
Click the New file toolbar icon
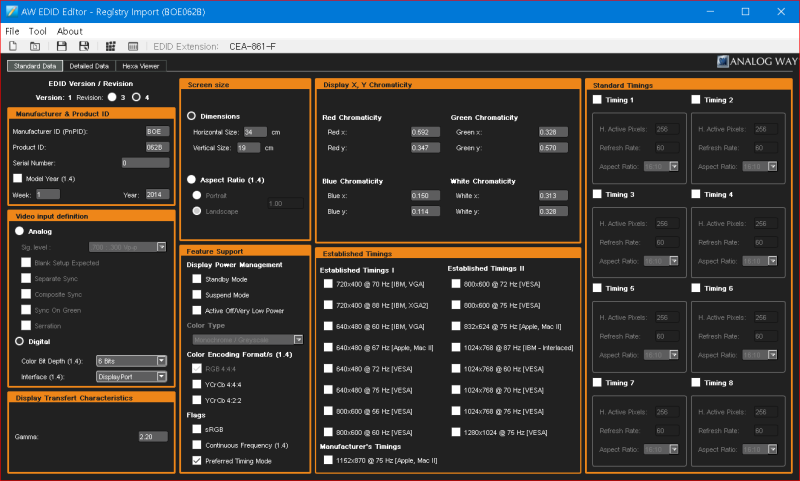pos(13,46)
